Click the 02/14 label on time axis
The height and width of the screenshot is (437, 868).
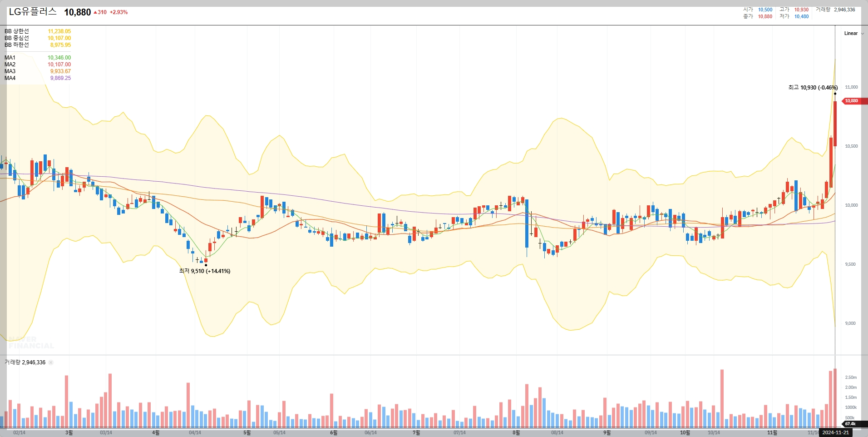(20, 432)
